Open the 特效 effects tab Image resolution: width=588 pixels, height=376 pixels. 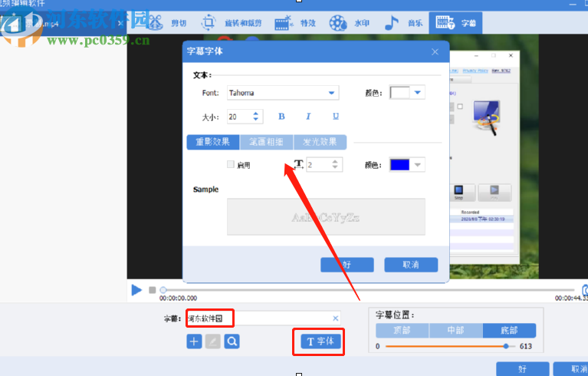295,23
